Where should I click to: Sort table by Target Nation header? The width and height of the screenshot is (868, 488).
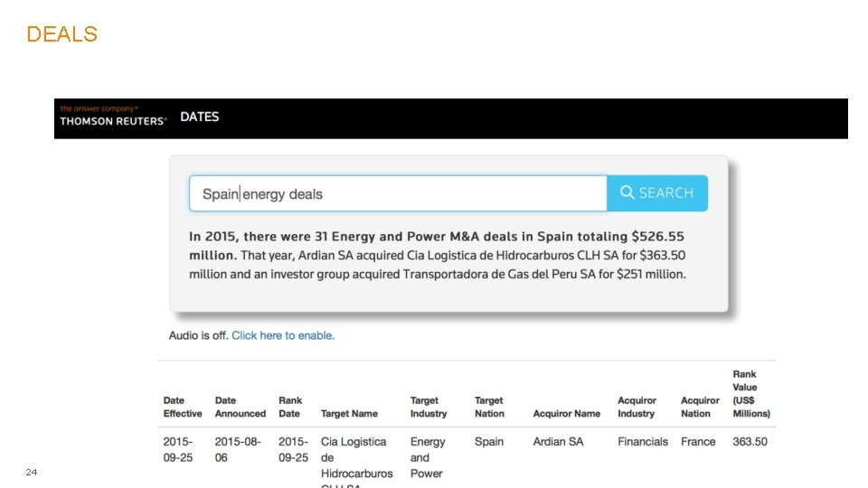click(489, 407)
